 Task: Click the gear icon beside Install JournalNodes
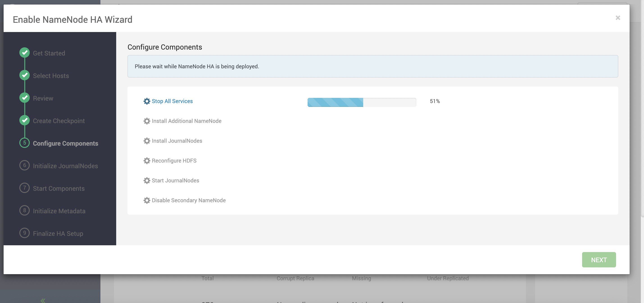tap(147, 141)
